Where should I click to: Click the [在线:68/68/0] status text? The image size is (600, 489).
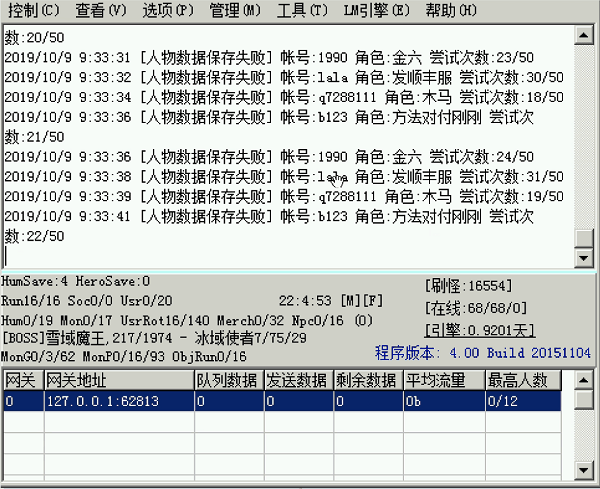click(x=476, y=308)
